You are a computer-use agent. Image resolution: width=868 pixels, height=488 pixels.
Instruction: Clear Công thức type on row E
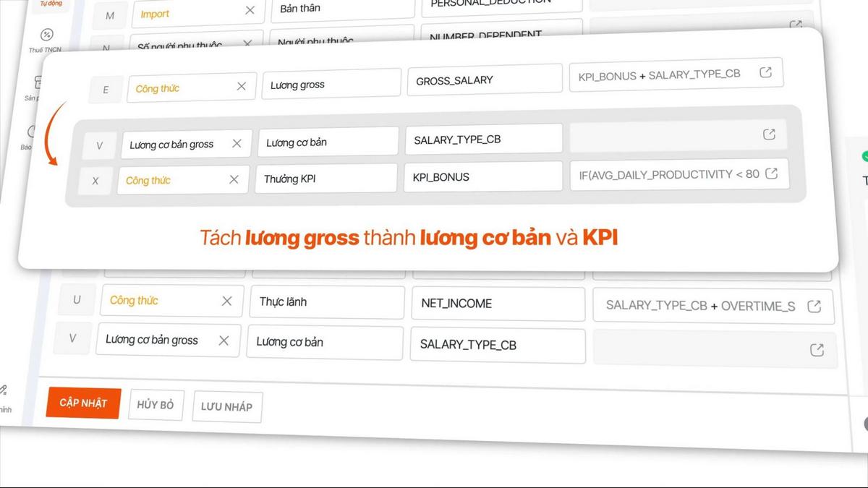(242, 86)
